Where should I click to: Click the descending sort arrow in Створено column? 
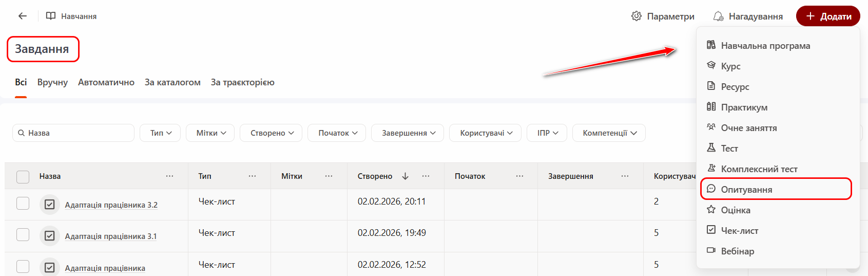pos(405,176)
